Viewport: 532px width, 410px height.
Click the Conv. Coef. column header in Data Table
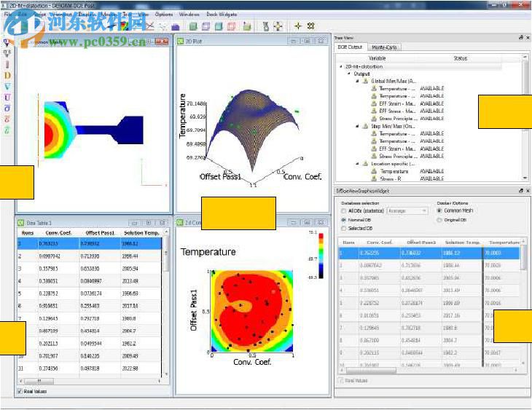(x=60, y=232)
